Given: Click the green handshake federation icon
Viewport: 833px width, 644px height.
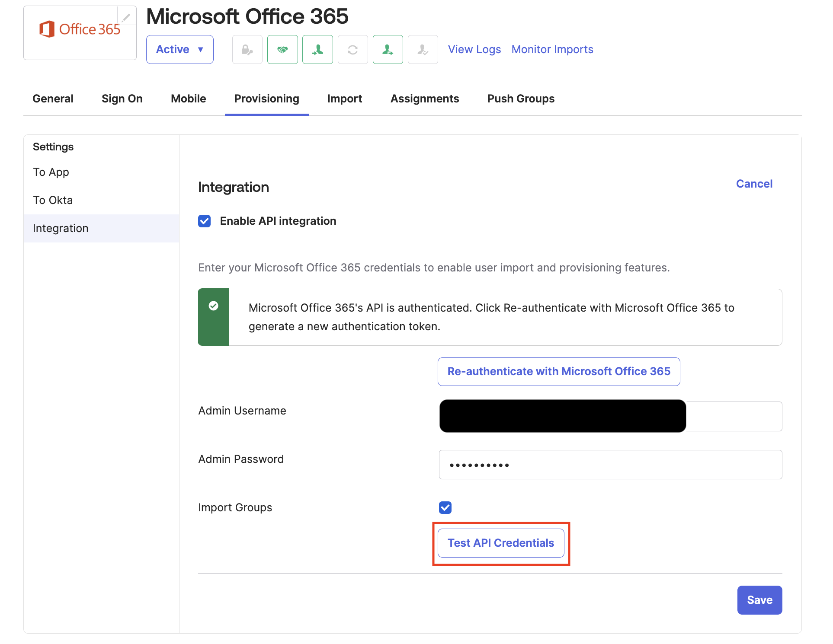Looking at the screenshot, I should point(282,50).
